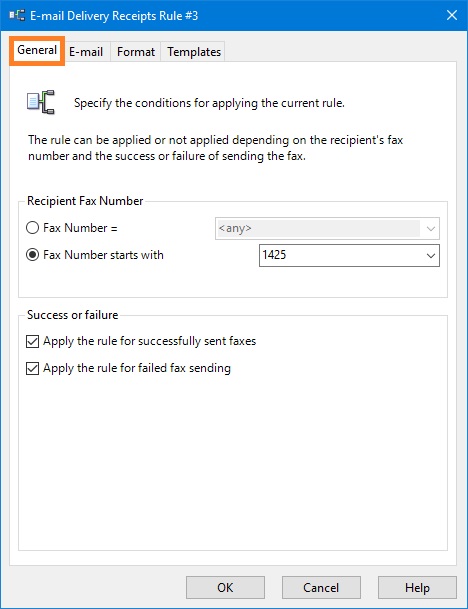
Task: Open the Templates tab
Action: [x=193, y=52]
